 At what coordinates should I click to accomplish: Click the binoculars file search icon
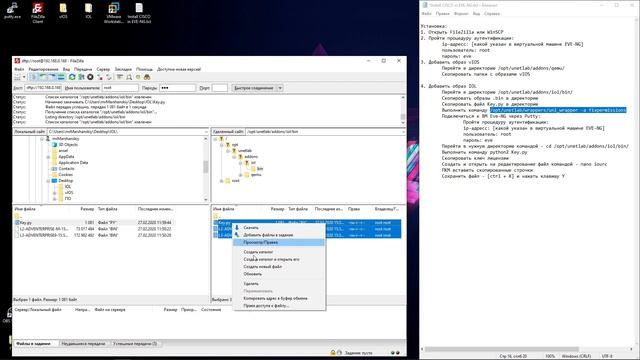coord(147,77)
